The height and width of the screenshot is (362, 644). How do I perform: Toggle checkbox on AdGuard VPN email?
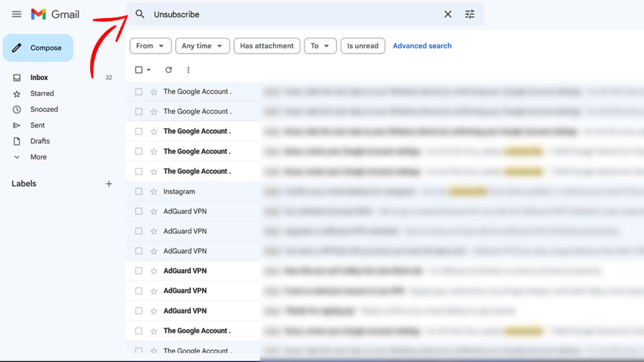coord(139,211)
